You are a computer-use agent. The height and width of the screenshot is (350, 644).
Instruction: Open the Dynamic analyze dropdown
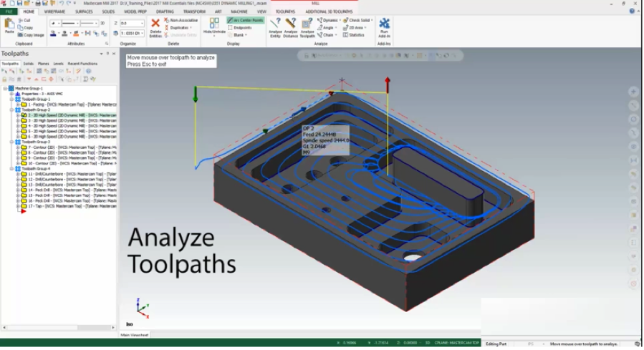coord(340,20)
